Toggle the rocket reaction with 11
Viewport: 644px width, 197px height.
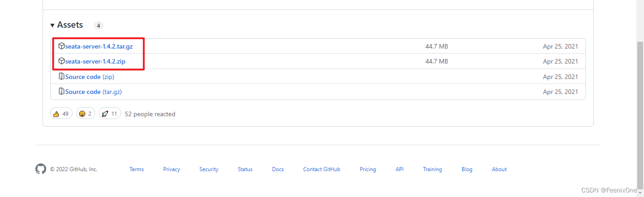click(x=110, y=114)
